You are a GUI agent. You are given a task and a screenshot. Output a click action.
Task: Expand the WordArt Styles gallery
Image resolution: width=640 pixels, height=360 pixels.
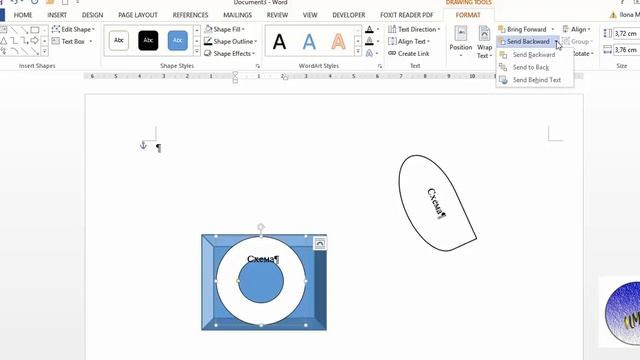tap(358, 52)
